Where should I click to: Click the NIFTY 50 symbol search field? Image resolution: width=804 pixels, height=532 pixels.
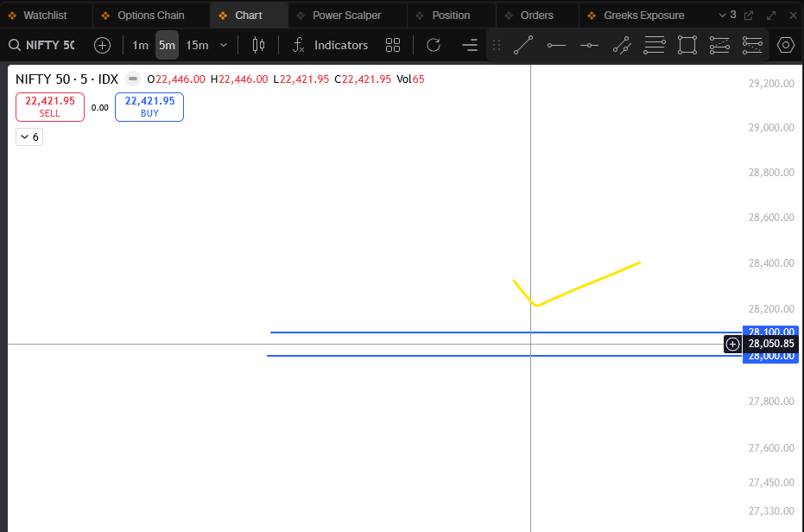coord(42,45)
